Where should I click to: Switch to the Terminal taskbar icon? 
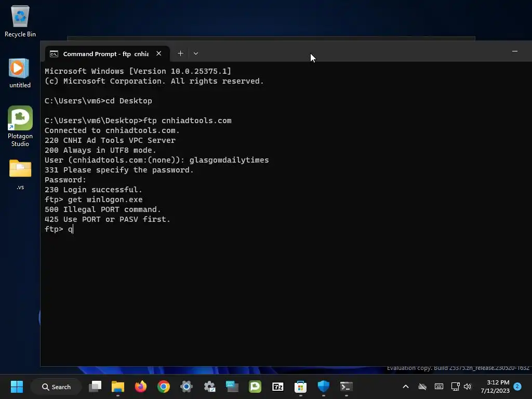[346, 387]
